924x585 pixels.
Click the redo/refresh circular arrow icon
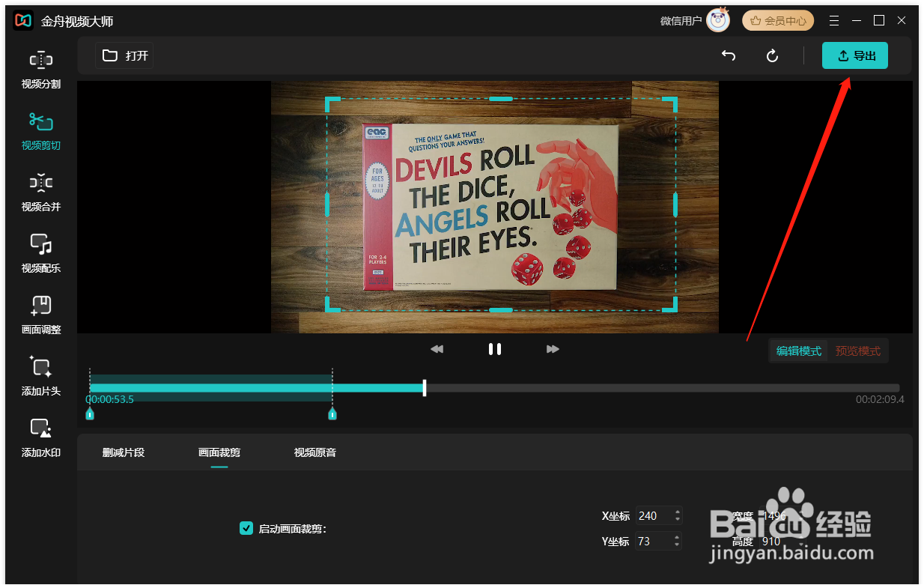tap(773, 55)
